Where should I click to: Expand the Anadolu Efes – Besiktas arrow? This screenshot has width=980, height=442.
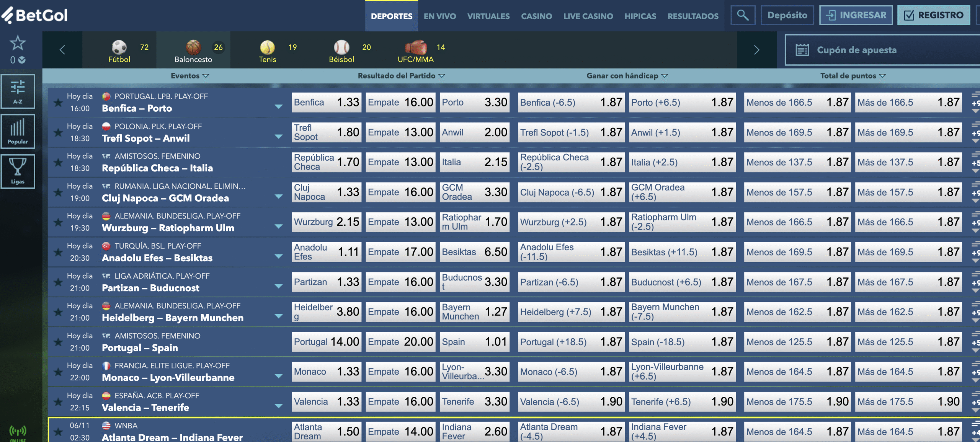coord(279,256)
